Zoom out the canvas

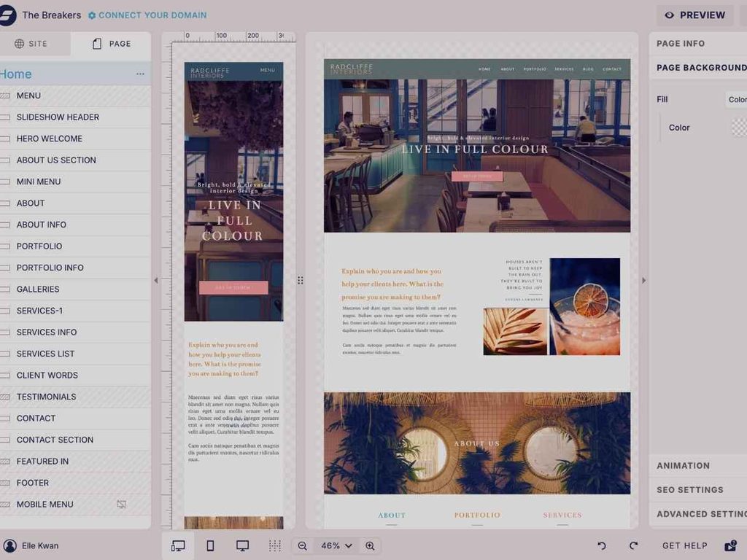[303, 545]
